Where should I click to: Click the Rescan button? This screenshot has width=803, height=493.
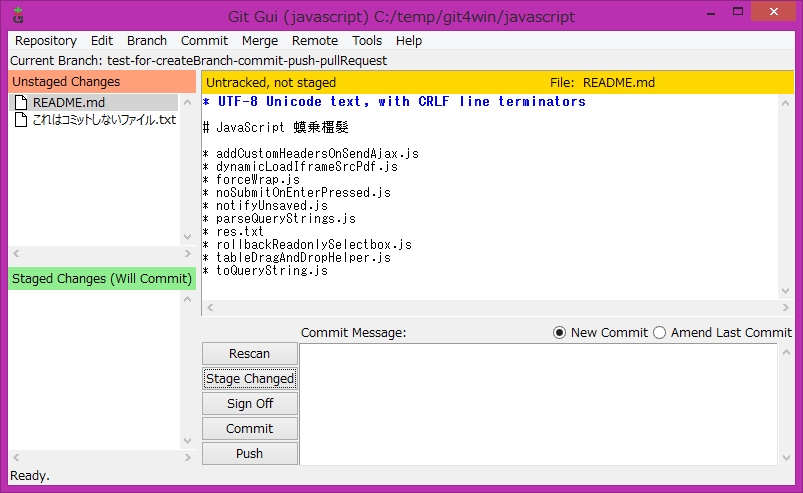(x=250, y=354)
